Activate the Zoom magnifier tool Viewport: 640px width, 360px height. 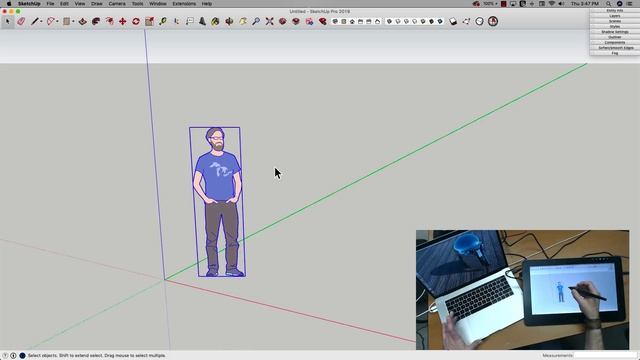(256, 21)
